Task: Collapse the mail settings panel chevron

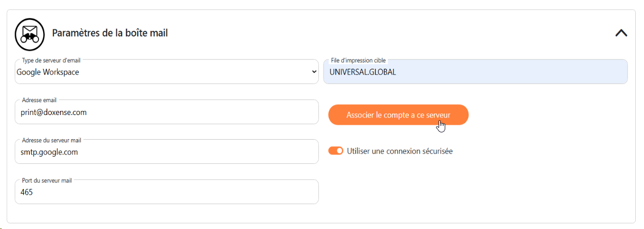Action: [x=621, y=33]
